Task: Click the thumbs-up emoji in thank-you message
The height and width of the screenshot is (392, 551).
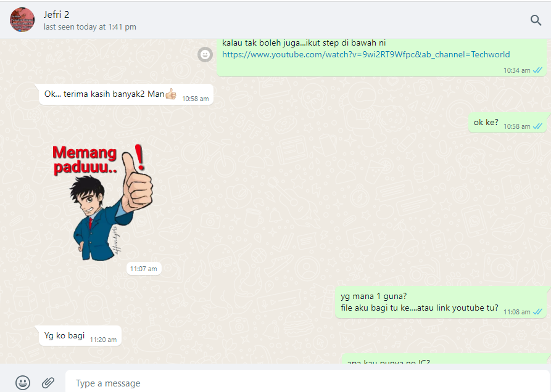Action: coord(171,94)
